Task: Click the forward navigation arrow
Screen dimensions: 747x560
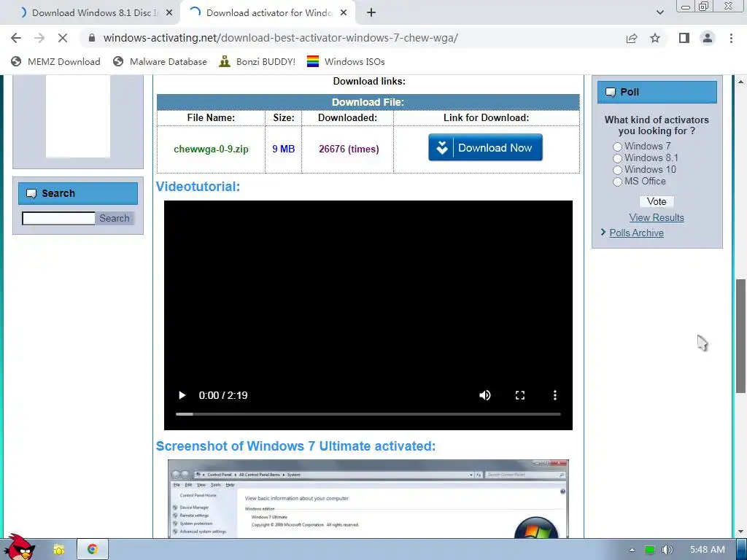Action: point(39,38)
